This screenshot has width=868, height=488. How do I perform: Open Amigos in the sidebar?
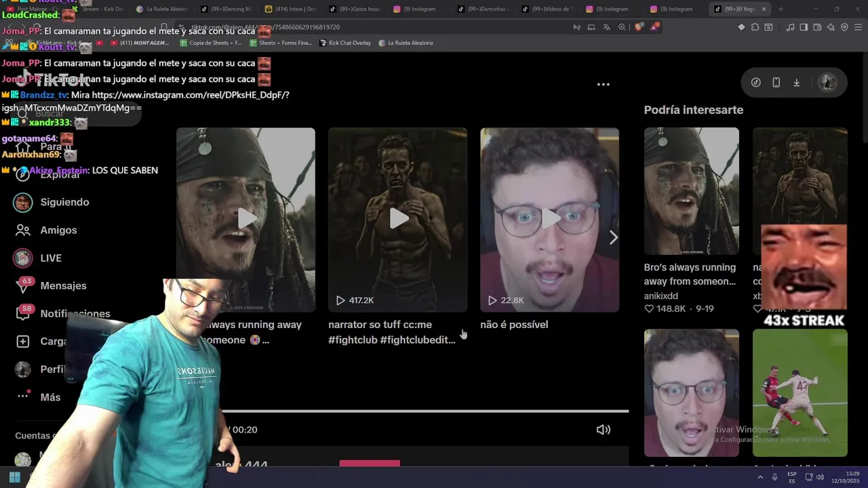(x=58, y=230)
